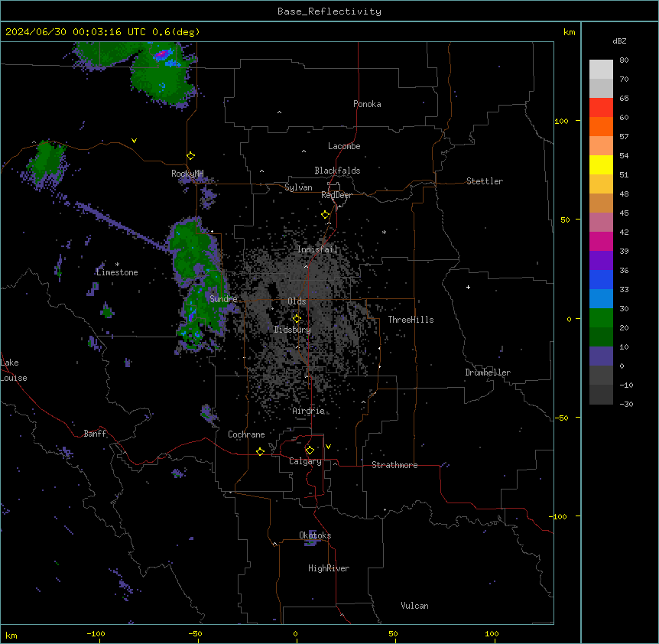
Task: Click the yellow diamond marker above RockyMH
Action: [x=190, y=155]
